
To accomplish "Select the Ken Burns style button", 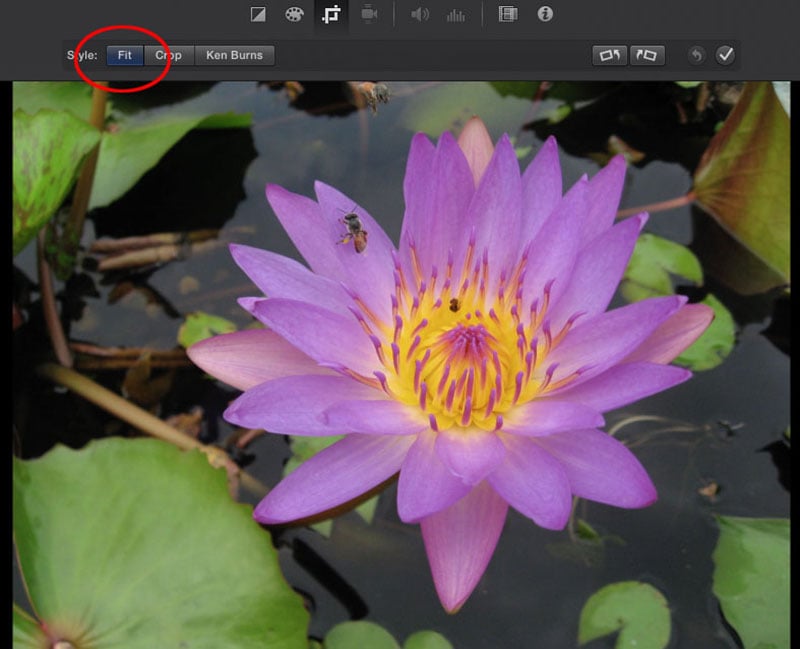I will pyautogui.click(x=235, y=55).
